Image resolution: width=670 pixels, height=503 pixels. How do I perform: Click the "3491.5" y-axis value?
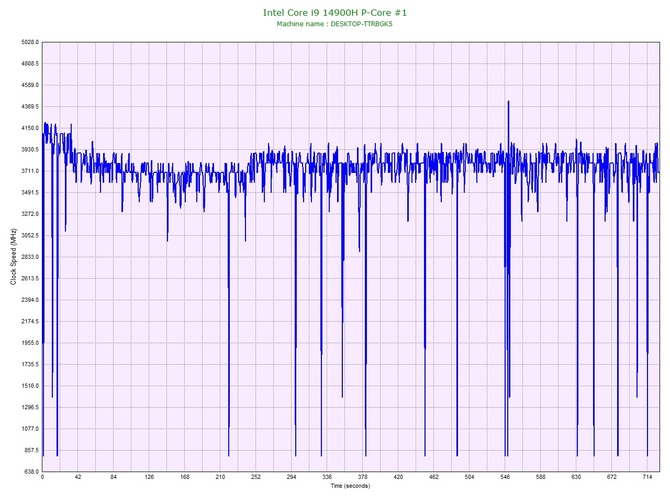(x=30, y=193)
